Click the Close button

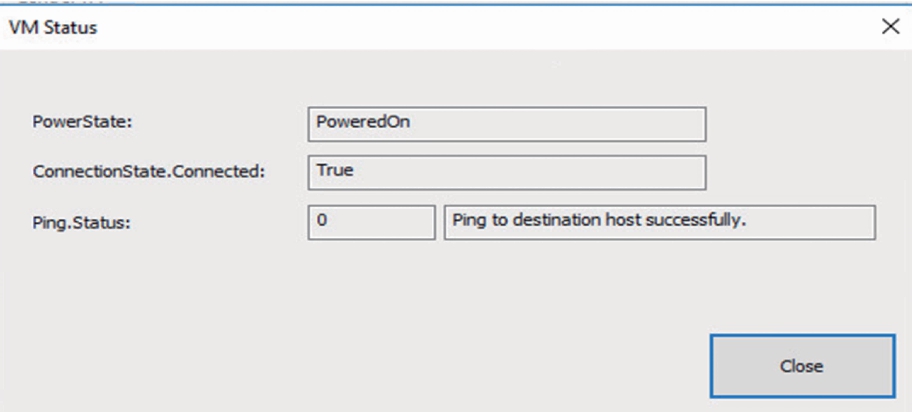coord(802,366)
